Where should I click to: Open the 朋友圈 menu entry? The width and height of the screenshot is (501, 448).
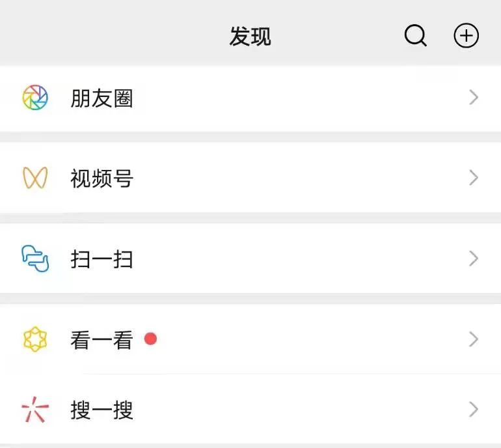coord(102,98)
